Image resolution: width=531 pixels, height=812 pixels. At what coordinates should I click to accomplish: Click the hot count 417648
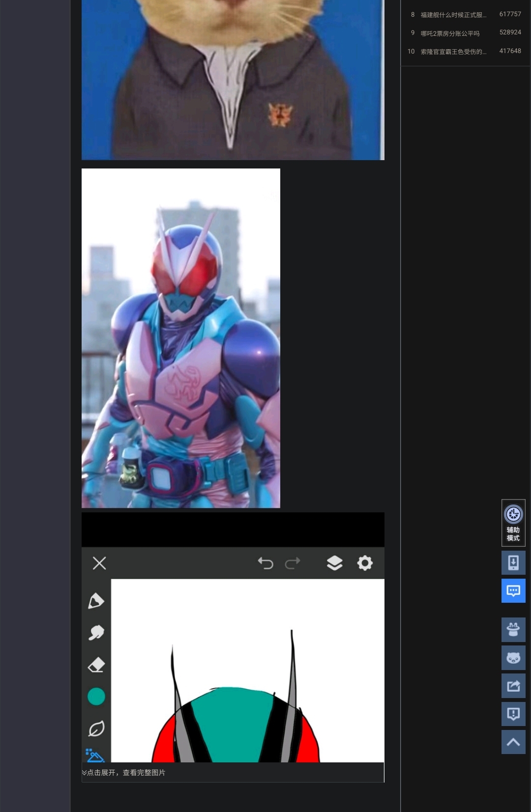coord(510,51)
